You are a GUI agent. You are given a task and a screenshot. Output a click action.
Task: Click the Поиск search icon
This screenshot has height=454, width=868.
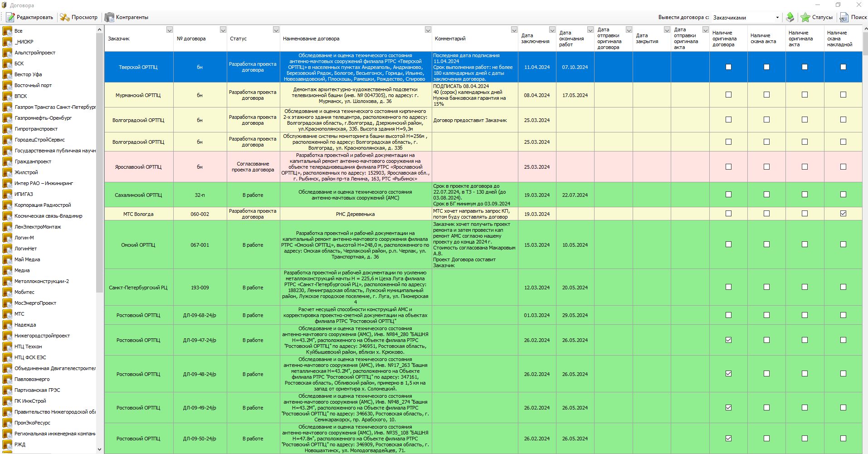844,17
